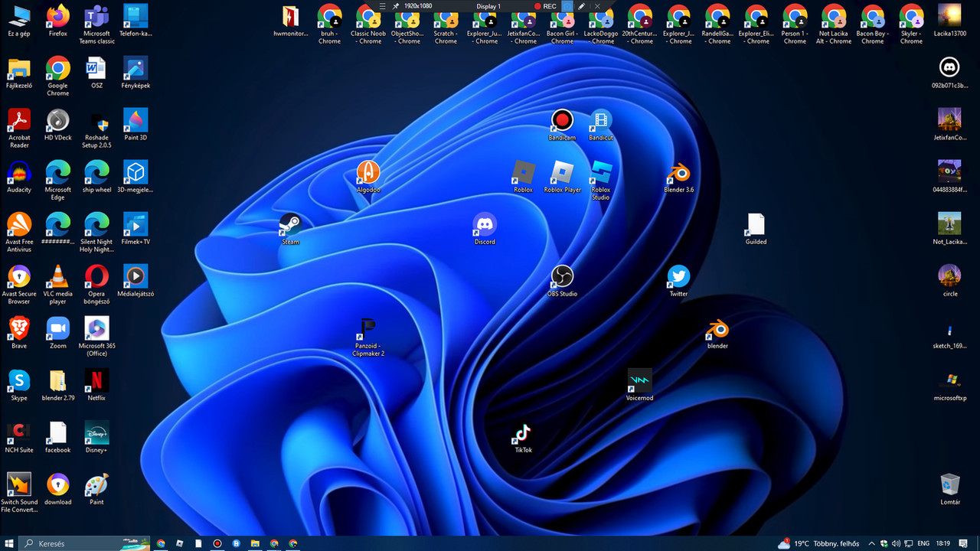
Task: Launch Netflix from the desktop
Action: [x=96, y=385]
